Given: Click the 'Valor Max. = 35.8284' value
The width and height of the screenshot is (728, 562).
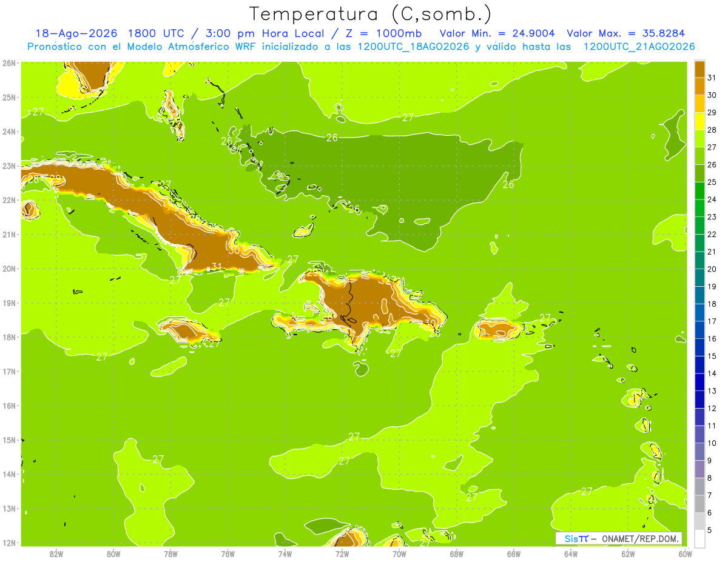Looking at the screenshot, I should (625, 33).
